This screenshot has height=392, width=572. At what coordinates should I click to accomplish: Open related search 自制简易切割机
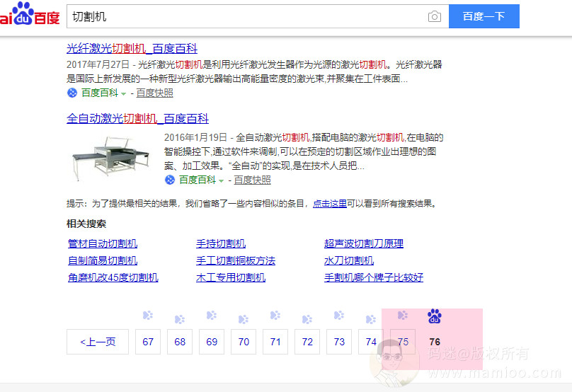pyautogui.click(x=103, y=260)
